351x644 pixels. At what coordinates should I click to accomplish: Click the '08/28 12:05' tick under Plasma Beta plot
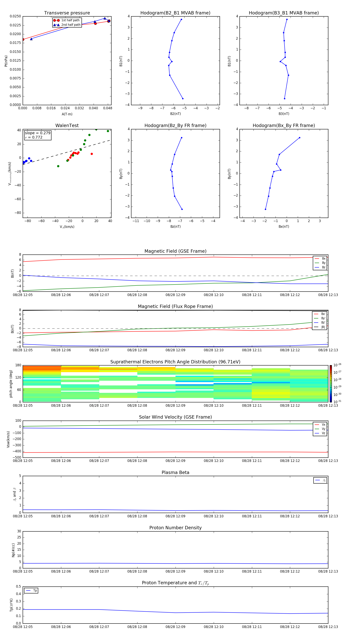[23, 516]
